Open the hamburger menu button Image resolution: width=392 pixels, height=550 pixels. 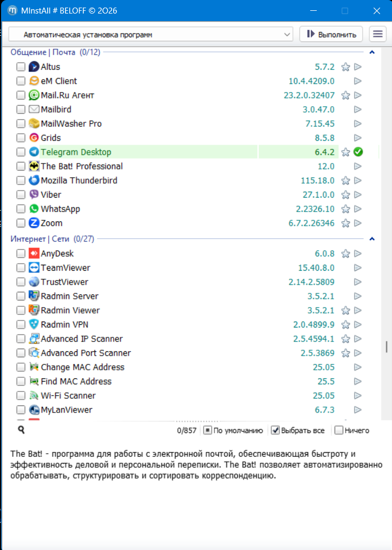377,34
